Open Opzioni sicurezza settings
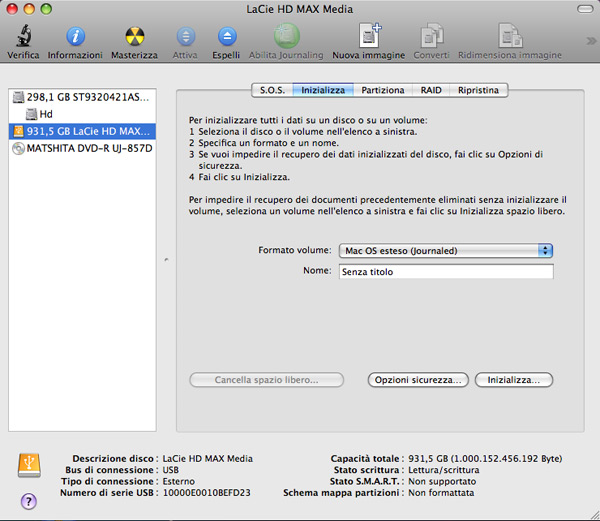 [418, 380]
